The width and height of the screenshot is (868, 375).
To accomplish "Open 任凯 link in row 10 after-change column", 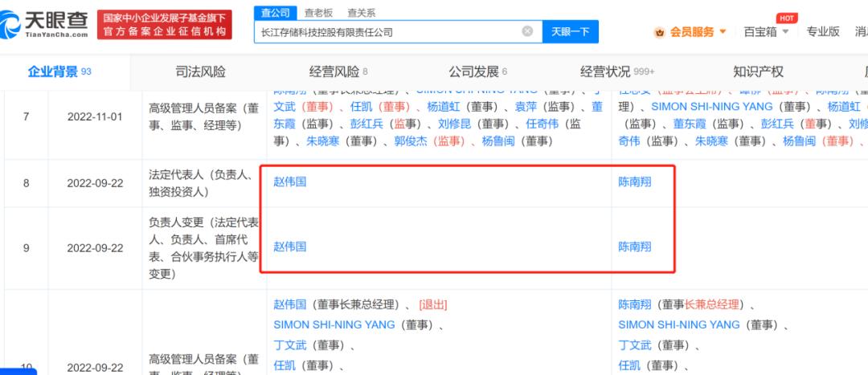I will click(629, 365).
